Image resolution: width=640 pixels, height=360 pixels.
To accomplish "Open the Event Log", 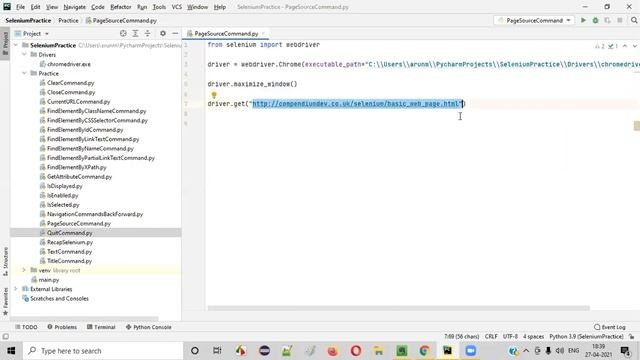I will point(610,327).
